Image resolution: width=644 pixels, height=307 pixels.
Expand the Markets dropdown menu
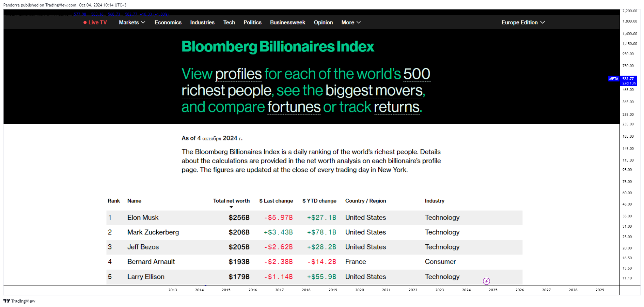coord(132,22)
